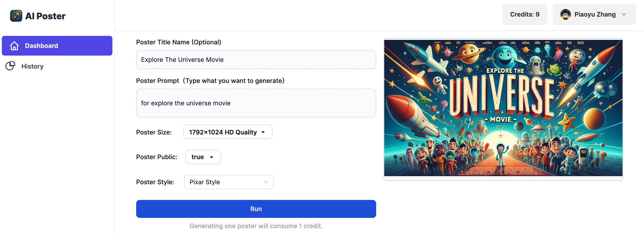Select the Dashboard home icon

click(x=15, y=45)
